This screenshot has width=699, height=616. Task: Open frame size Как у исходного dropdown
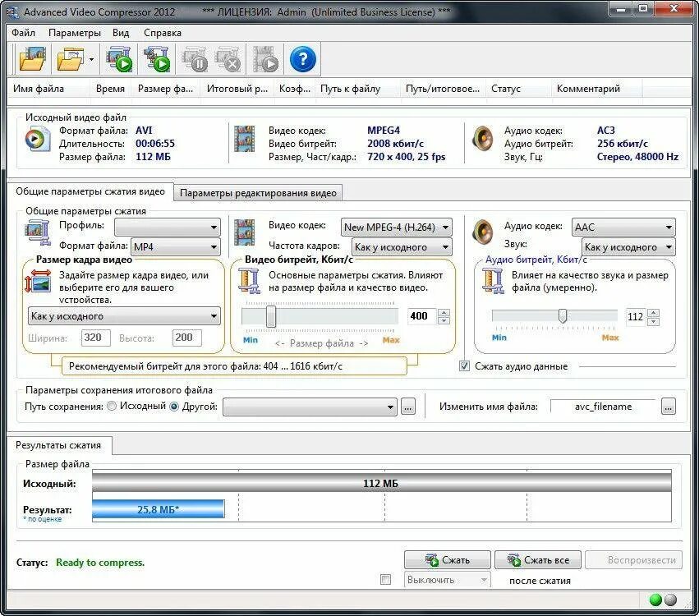pyautogui.click(x=124, y=316)
